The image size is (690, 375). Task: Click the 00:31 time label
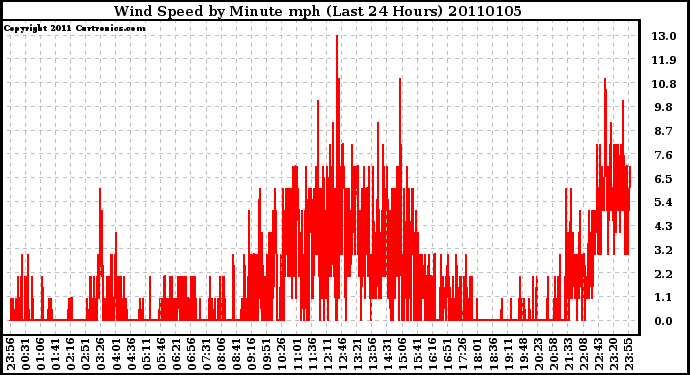tap(25, 355)
